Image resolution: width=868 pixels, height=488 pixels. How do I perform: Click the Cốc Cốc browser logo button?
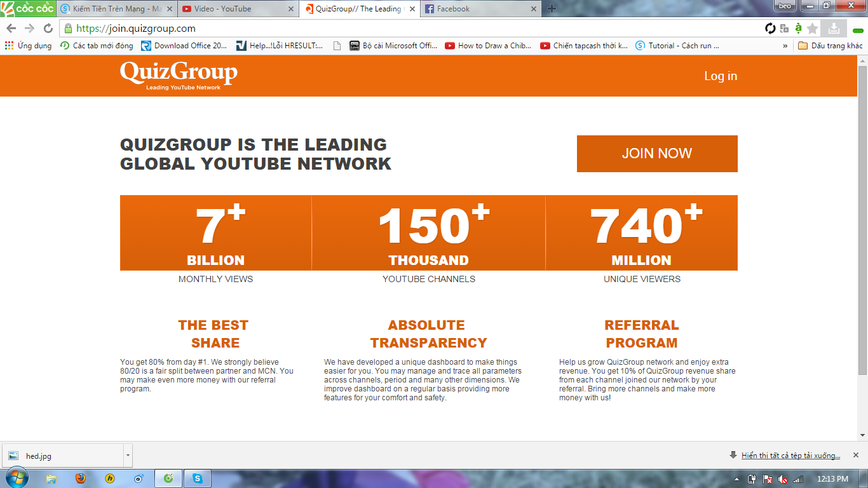pos(27,8)
